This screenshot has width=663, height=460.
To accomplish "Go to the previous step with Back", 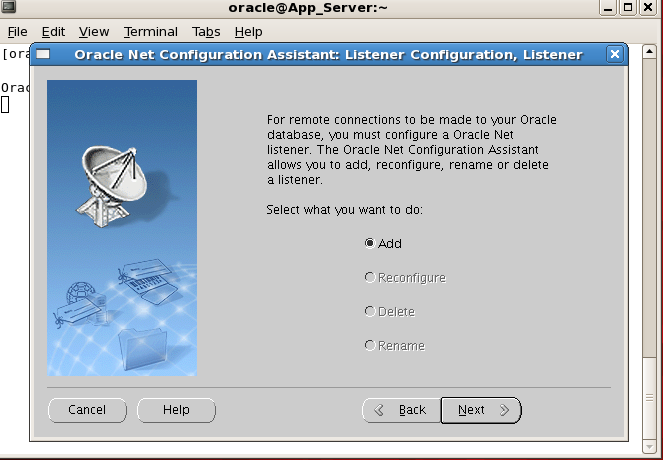I will (x=400, y=410).
